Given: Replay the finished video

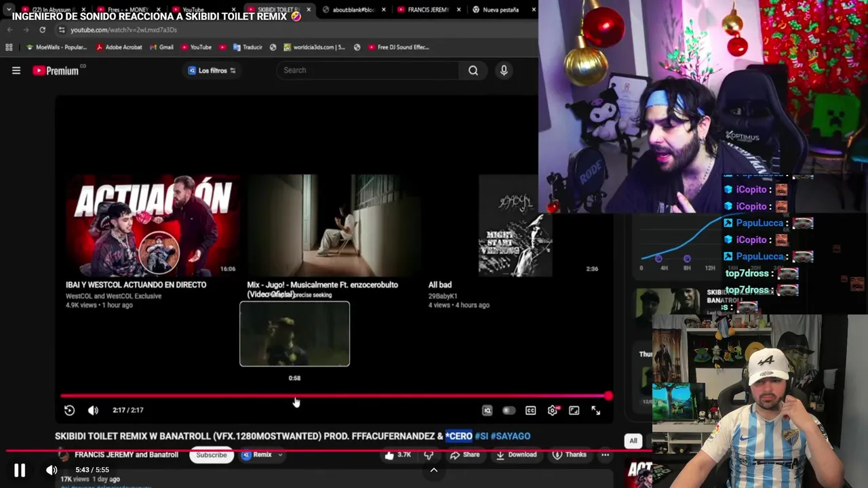Looking at the screenshot, I should (69, 410).
